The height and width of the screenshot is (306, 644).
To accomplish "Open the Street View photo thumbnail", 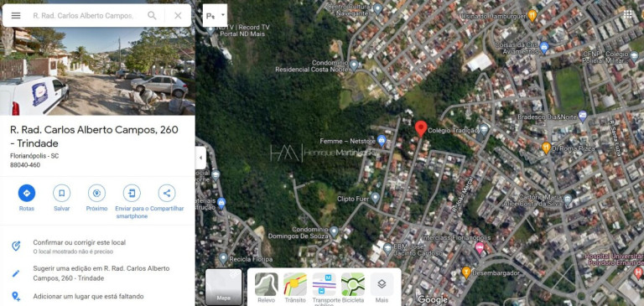I will click(97, 71).
